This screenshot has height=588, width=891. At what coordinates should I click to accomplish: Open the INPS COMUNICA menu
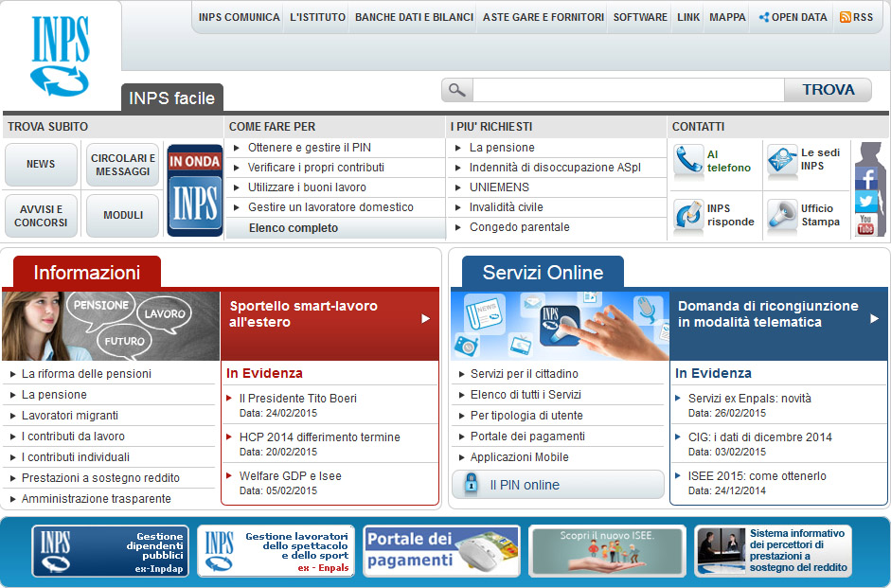pos(240,17)
